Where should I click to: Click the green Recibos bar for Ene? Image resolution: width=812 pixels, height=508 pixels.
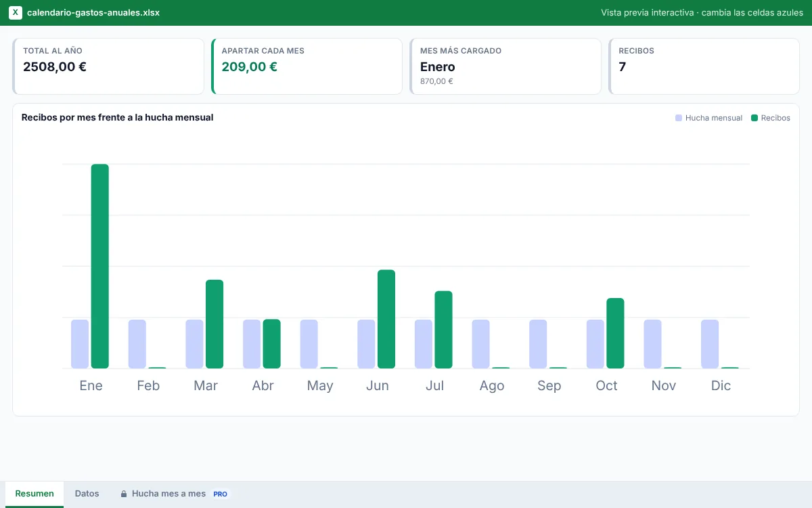tap(100, 266)
